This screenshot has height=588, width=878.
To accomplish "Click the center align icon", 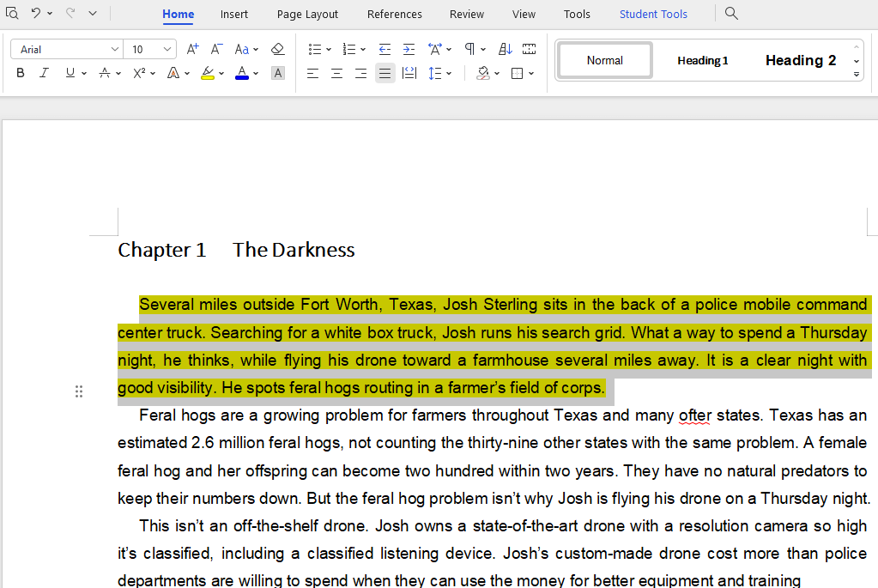I will pos(337,74).
